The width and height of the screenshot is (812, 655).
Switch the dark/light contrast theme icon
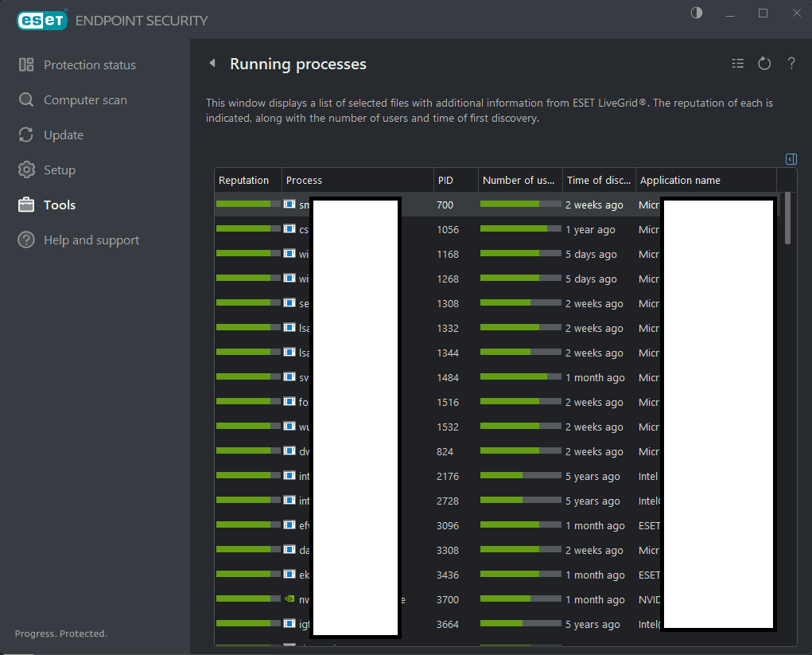coord(697,13)
